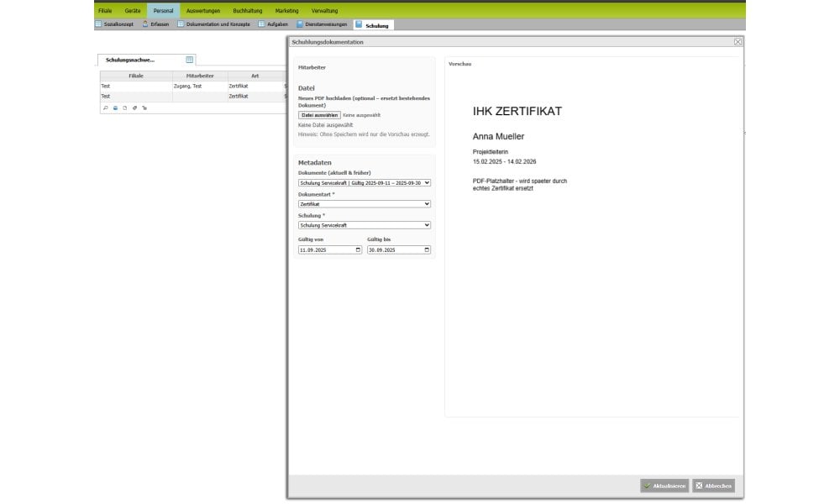
Task: Click the new document icon below the table
Action: (125, 108)
